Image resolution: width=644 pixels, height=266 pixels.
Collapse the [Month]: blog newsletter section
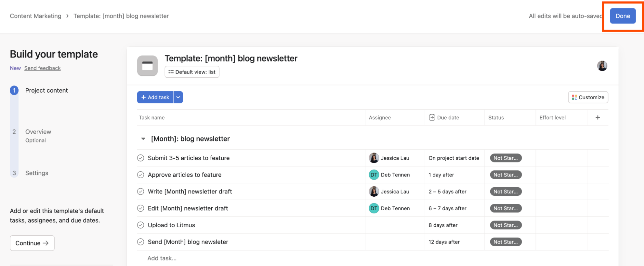(143, 139)
